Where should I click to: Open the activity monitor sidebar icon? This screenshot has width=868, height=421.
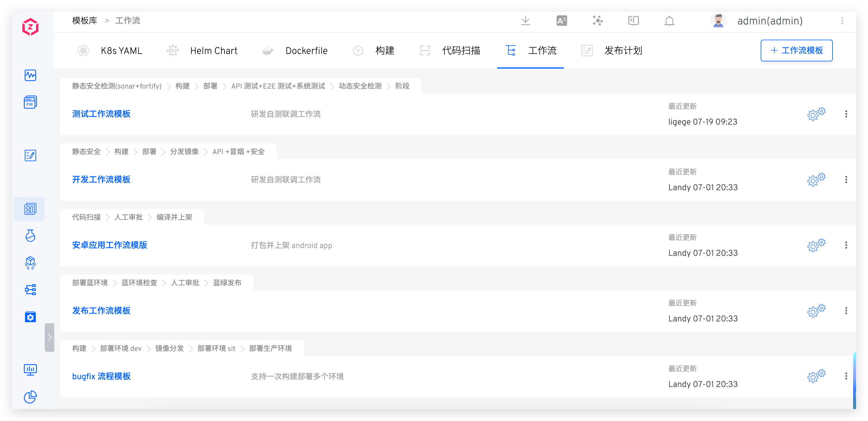[x=30, y=75]
